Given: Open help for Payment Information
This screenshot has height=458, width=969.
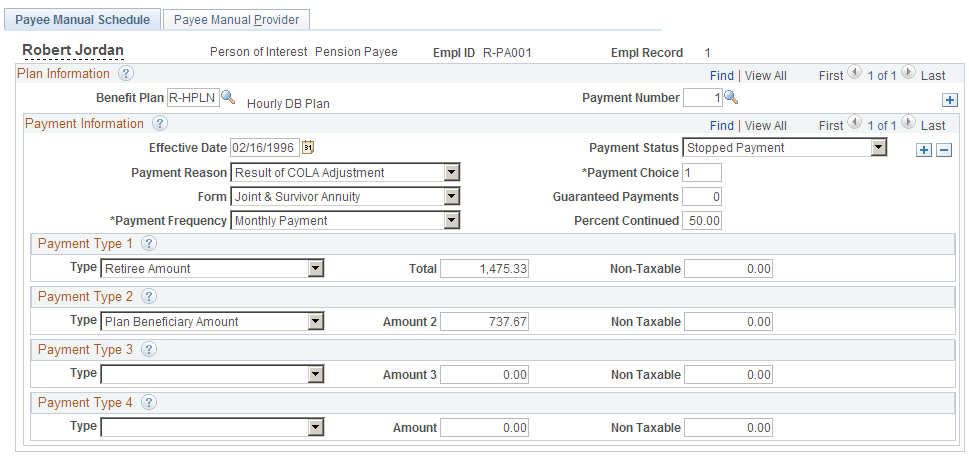Looking at the screenshot, I should coord(160,124).
